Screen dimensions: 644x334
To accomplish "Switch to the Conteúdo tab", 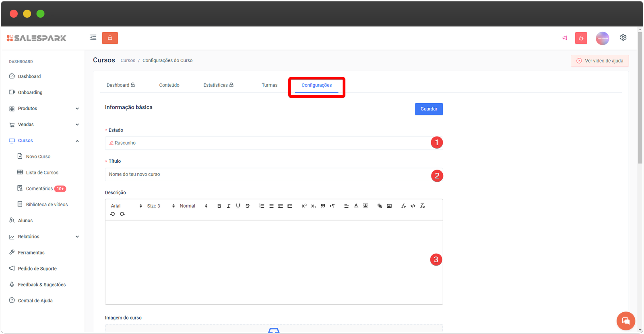I will point(169,85).
